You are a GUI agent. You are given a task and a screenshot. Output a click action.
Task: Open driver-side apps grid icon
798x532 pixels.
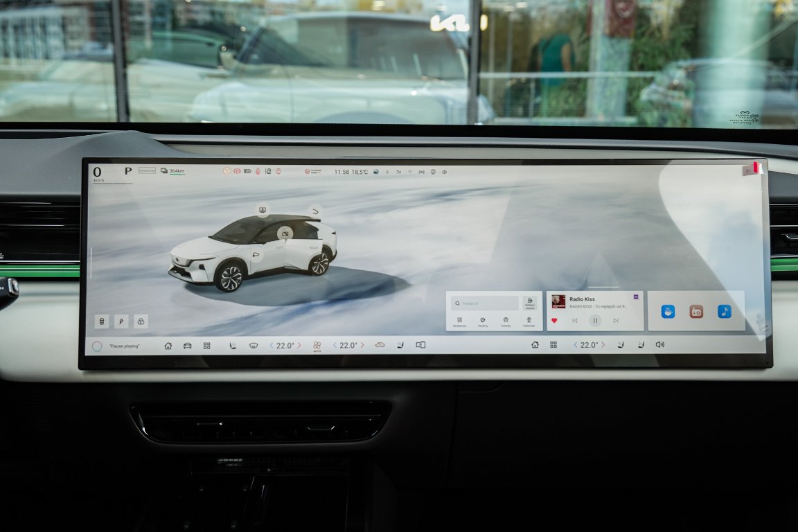coord(206,346)
